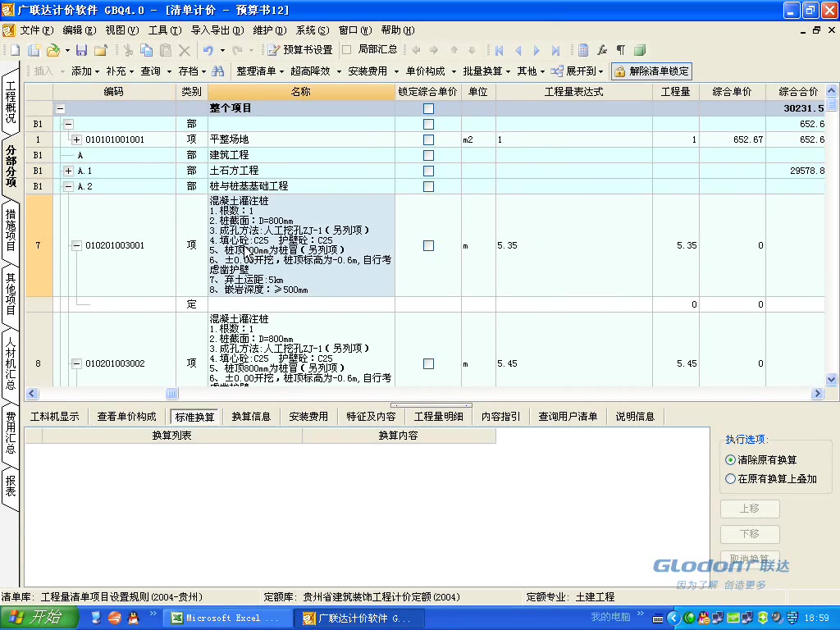Viewport: 840px width, 630px height.
Task: Click the Delete (X) toolbar icon
Action: coord(183,49)
